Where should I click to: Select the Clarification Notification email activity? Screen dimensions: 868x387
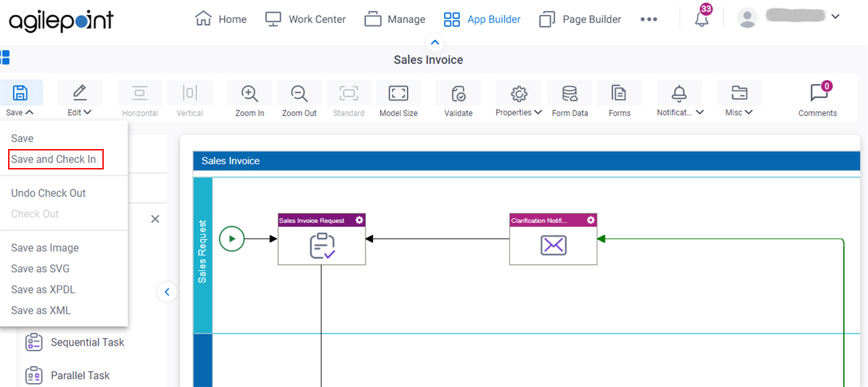[x=553, y=239]
